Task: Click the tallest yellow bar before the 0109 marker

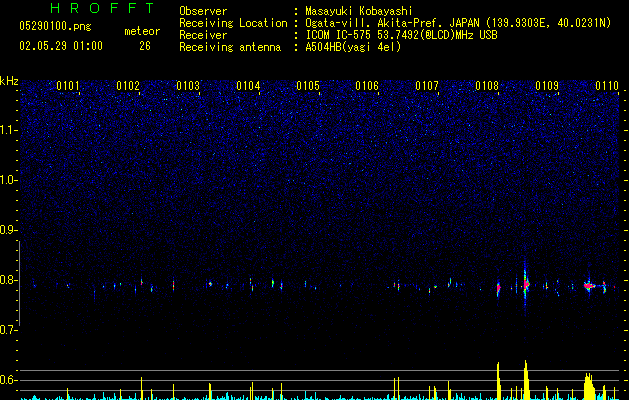Action: [x=526, y=380]
